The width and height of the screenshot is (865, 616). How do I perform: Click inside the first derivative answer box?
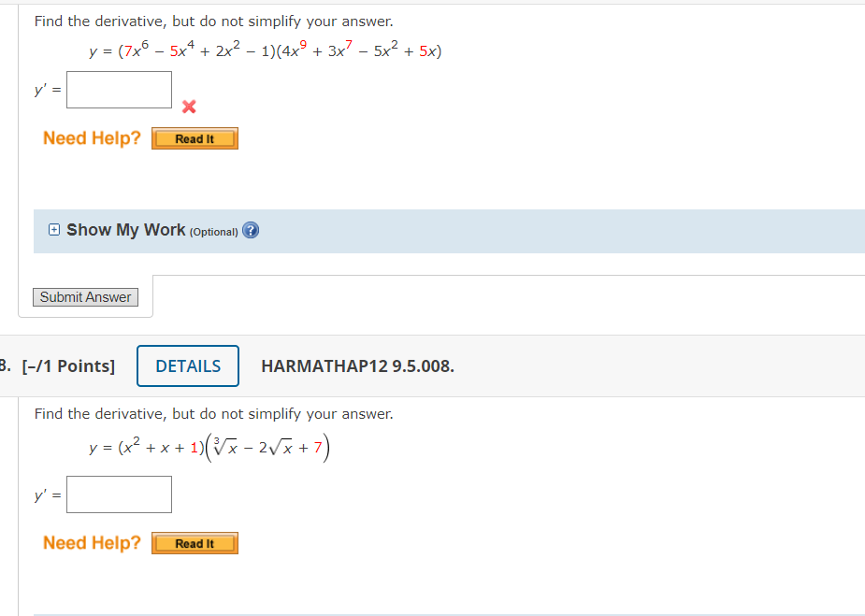[119, 89]
